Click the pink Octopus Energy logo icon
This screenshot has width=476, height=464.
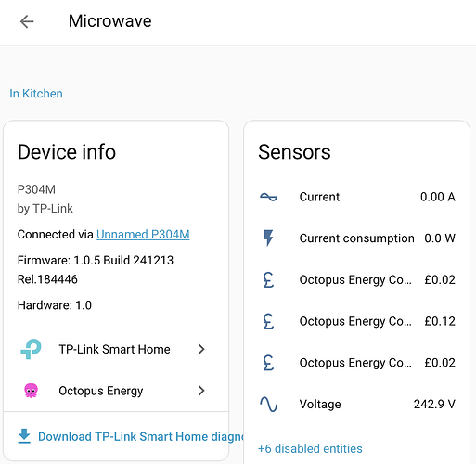tap(31, 391)
